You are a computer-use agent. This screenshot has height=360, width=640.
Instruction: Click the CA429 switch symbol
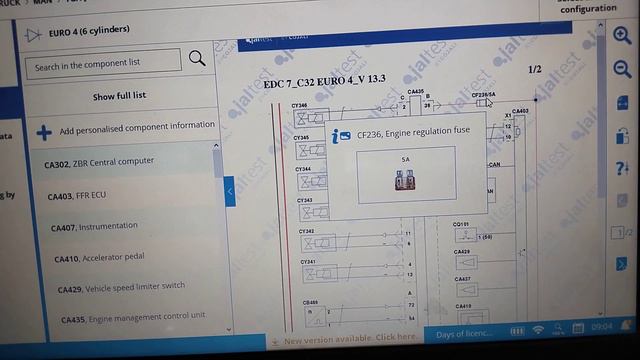[467, 262]
